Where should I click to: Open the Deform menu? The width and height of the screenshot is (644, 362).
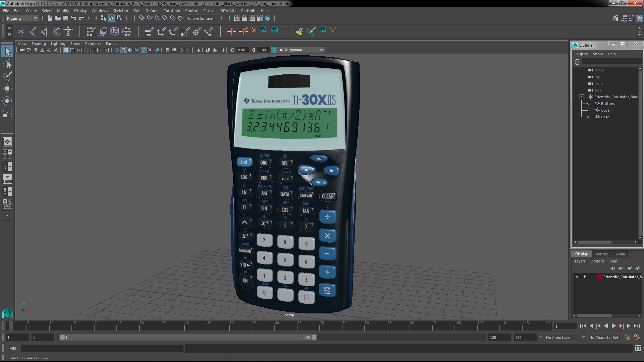152,11
